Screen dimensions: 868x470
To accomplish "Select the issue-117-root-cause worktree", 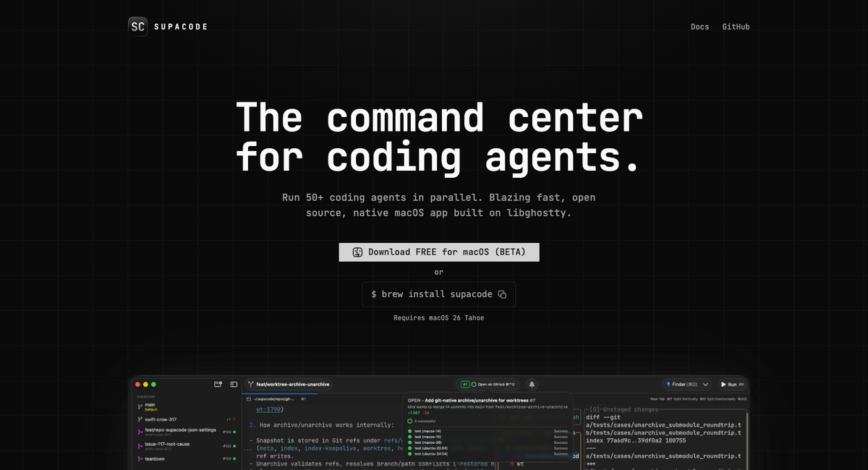I will click(186, 445).
